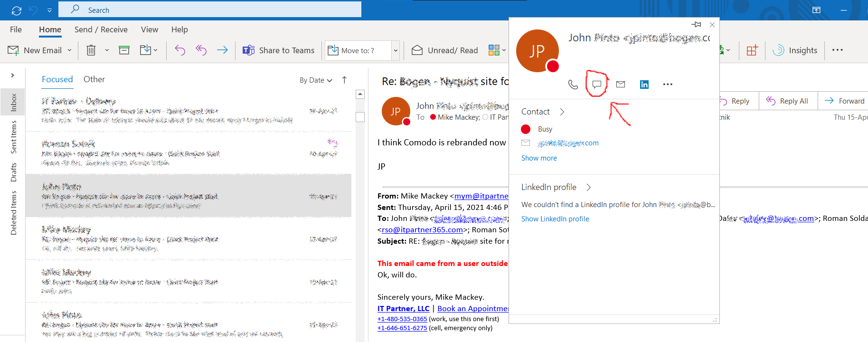Click the envelope icon in contact card

tap(621, 85)
